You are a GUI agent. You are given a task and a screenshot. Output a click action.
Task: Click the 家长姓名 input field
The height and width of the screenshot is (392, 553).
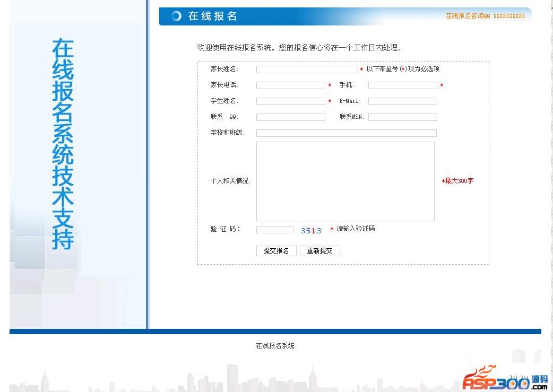point(306,69)
